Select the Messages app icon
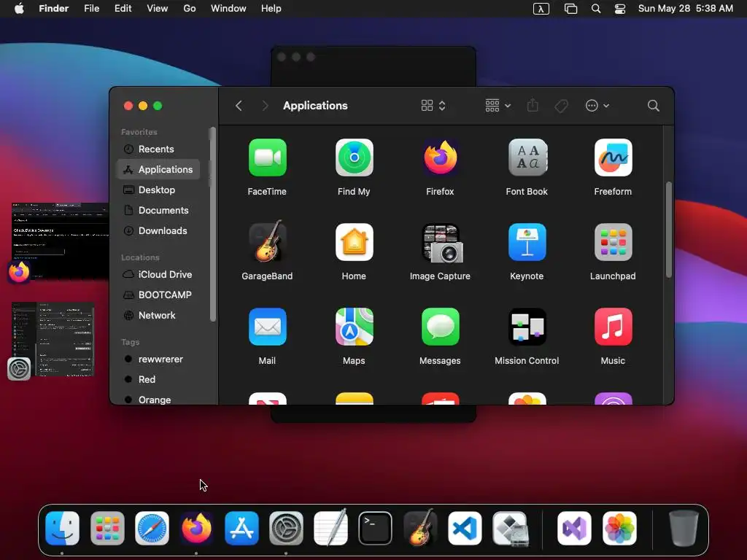 (x=440, y=327)
